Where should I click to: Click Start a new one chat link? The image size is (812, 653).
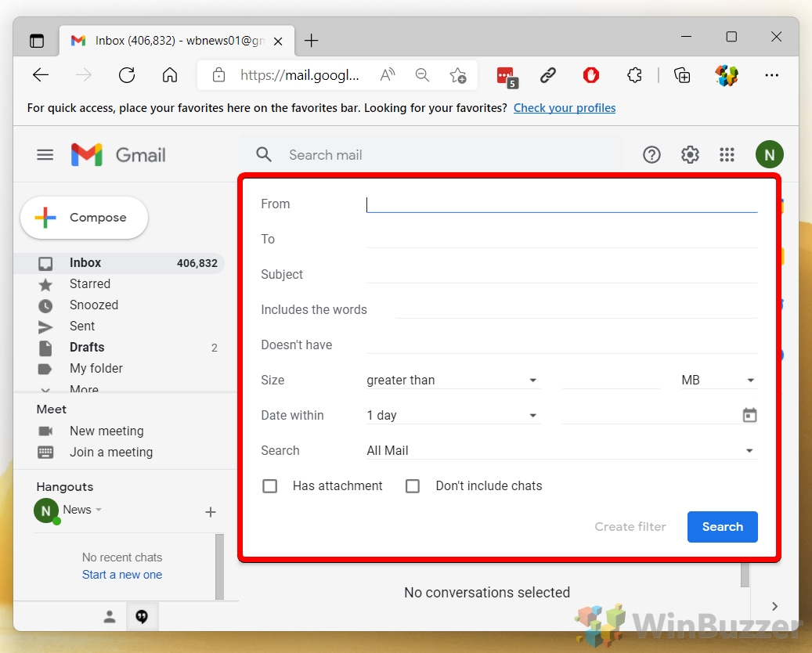(x=121, y=575)
